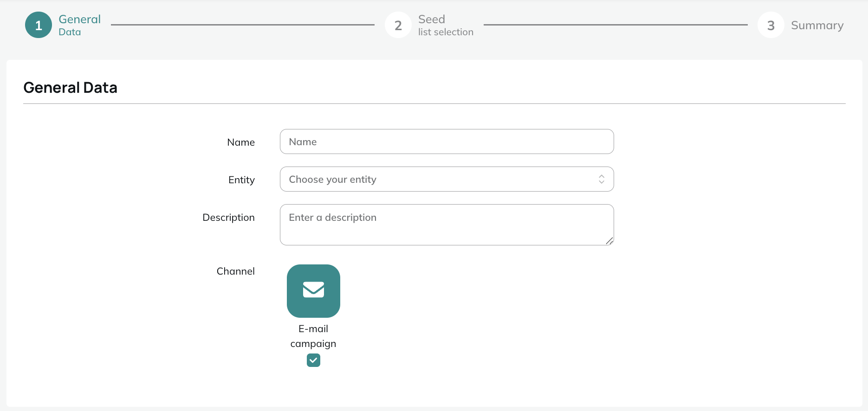Go to step 2 Seed list selection
Screen dimensions: 868x411
click(x=429, y=25)
